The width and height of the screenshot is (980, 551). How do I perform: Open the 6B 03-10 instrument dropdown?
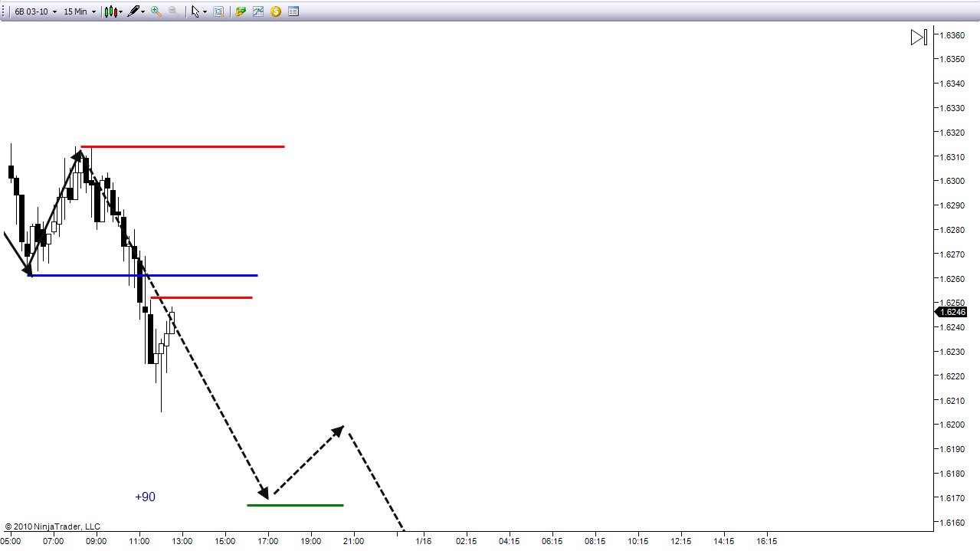[x=35, y=11]
